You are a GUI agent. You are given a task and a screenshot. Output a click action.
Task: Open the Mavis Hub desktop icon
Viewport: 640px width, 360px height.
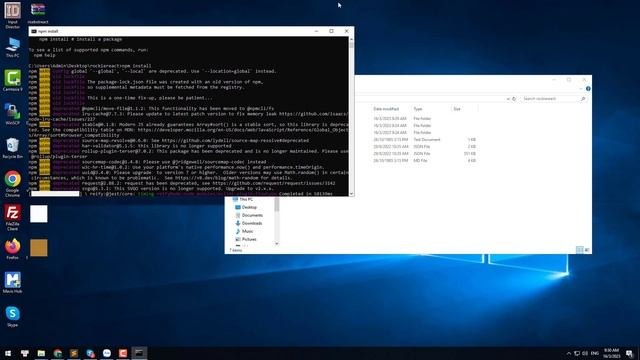[x=12, y=282]
